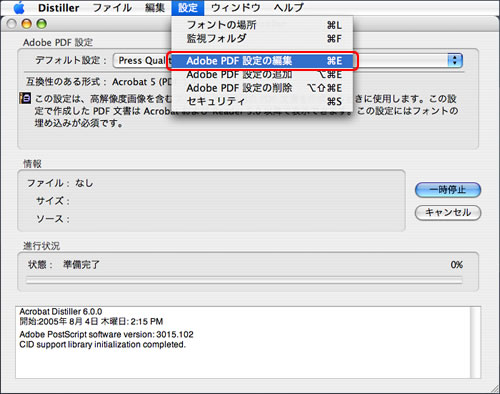Click the 互換性のある形式 Acrobat 5 text

pyautogui.click(x=99, y=82)
